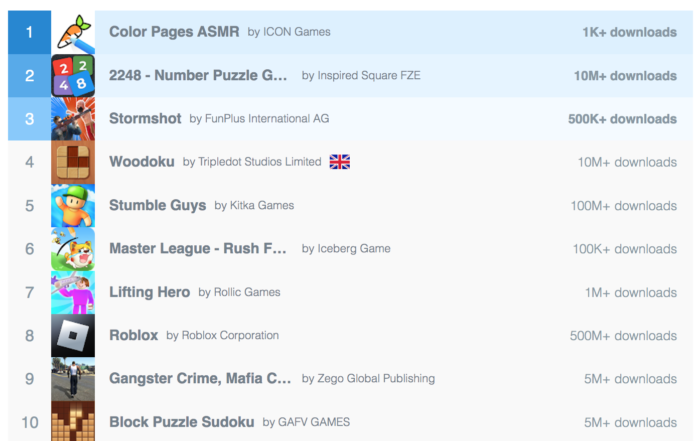
Task: Select the Roblox logo icon
Action: point(73,336)
